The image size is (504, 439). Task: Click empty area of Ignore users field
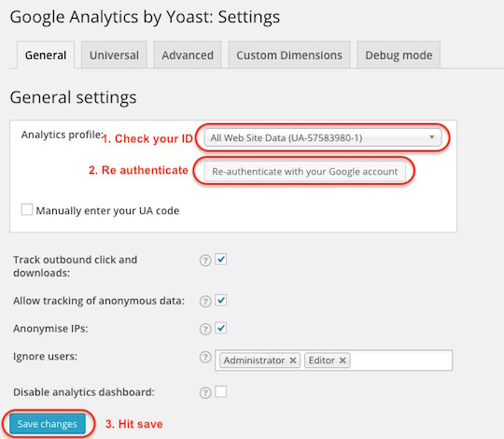[x=400, y=361]
